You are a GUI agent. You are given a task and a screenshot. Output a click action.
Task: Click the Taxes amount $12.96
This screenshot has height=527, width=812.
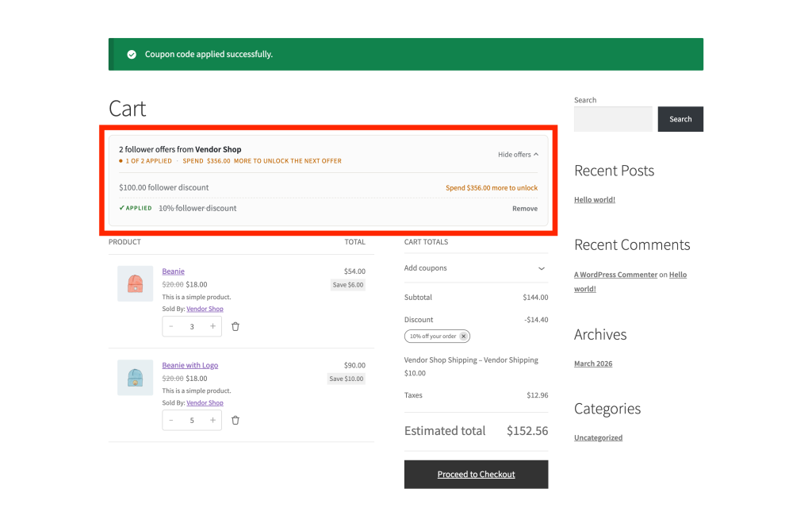pos(538,395)
